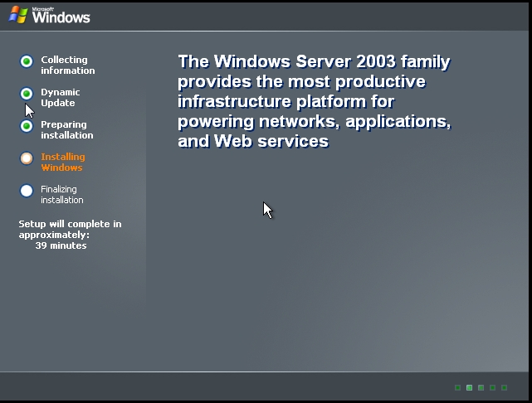Click the Microsoft Windows wordmark
Viewport: 532px width, 403px height.
click(61, 16)
